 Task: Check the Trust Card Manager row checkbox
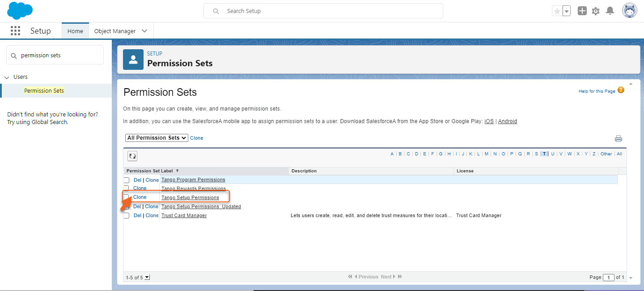pyautogui.click(x=127, y=215)
